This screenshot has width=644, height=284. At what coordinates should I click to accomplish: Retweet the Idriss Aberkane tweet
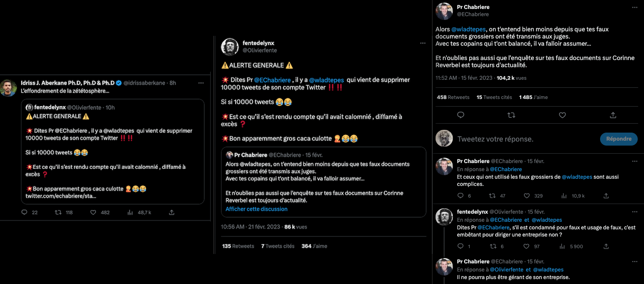(58, 212)
